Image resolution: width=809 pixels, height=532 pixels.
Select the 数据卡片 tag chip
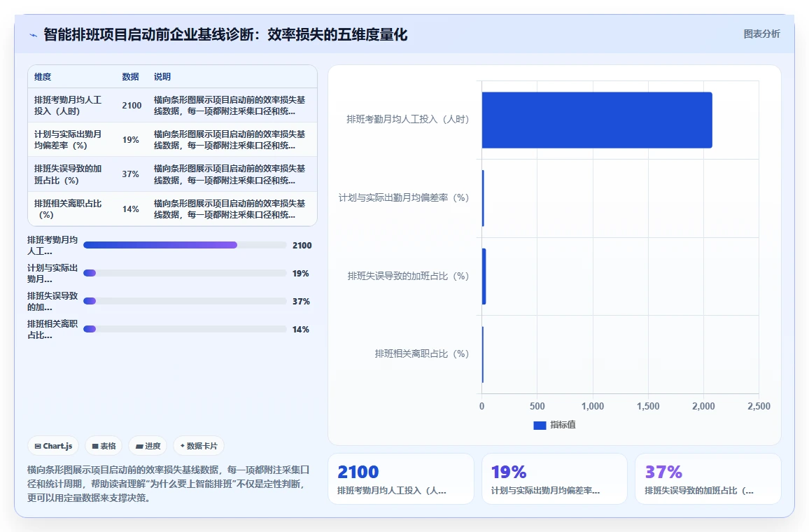(199, 446)
